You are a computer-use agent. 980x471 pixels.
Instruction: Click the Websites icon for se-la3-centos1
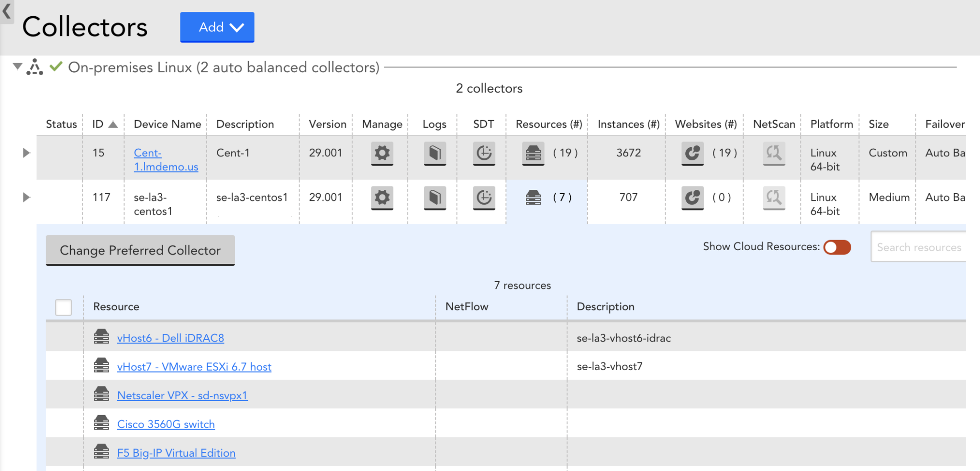(x=692, y=198)
